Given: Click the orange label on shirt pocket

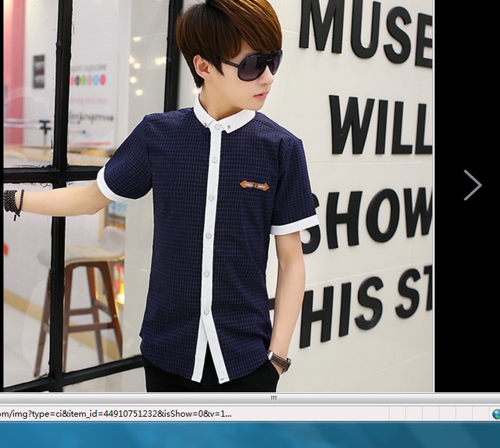Looking at the screenshot, I should pyautogui.click(x=254, y=185).
